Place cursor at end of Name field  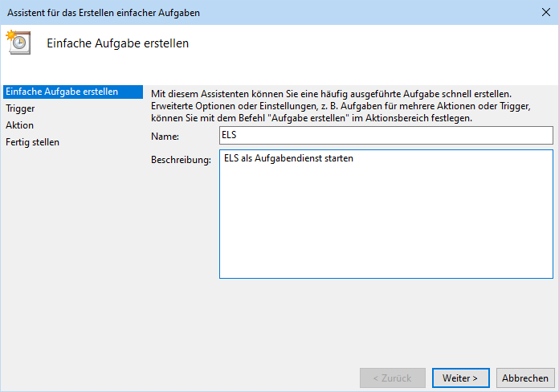482,136
